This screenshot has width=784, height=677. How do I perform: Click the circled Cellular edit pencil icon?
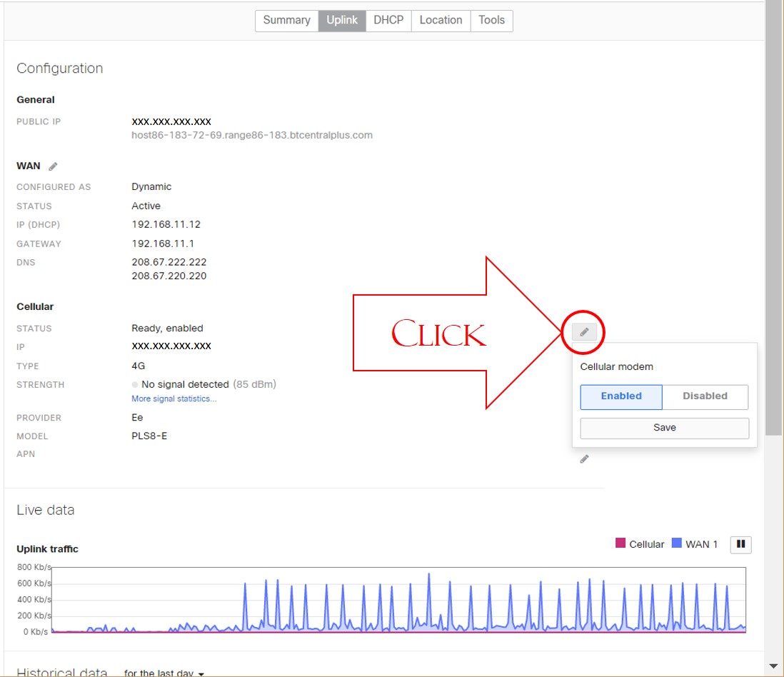coord(584,331)
